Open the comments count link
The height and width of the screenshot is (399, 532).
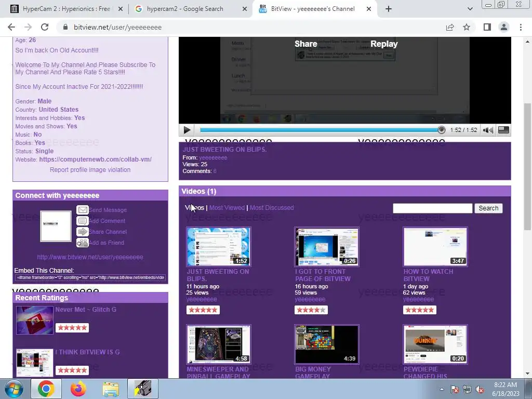[215, 171]
